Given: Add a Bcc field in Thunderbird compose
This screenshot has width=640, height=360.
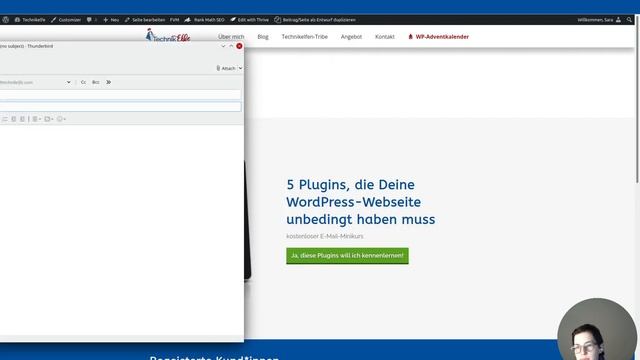Looking at the screenshot, I should [96, 82].
